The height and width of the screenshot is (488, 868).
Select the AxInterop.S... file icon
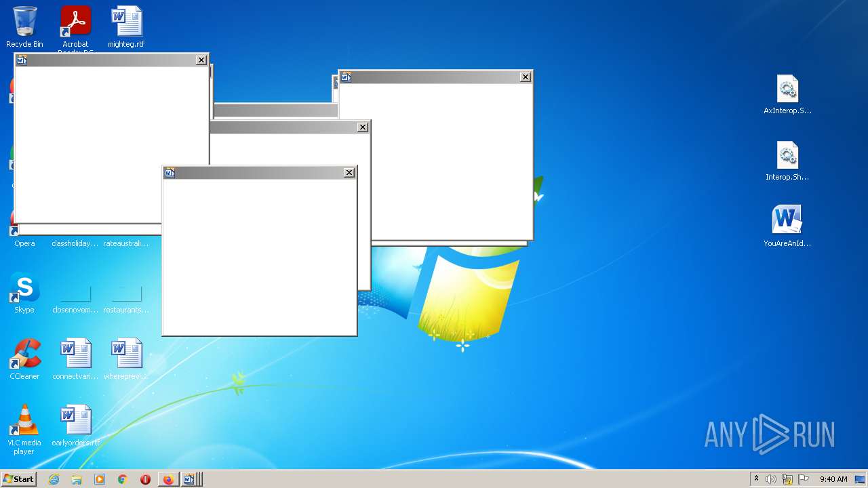[787, 94]
